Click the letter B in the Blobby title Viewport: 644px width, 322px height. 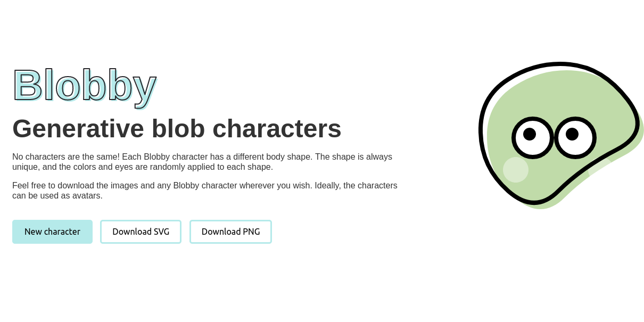pos(27,85)
